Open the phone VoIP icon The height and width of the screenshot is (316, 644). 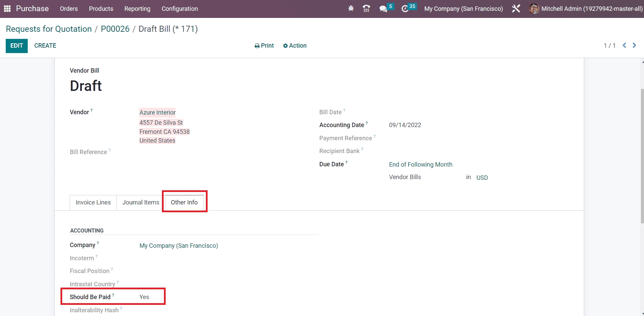click(x=366, y=8)
